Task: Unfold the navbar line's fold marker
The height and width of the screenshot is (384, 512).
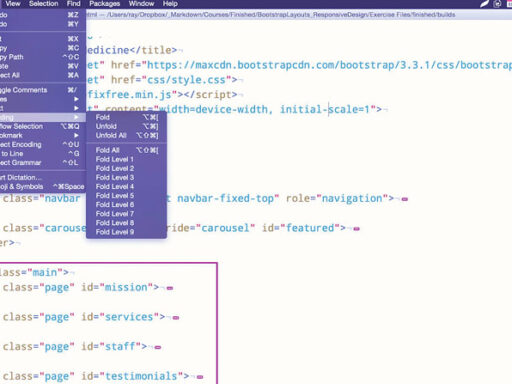Action: coord(405,199)
